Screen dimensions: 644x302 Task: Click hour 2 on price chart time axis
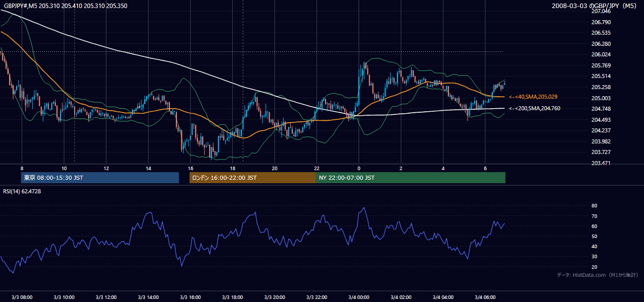tap(401, 168)
